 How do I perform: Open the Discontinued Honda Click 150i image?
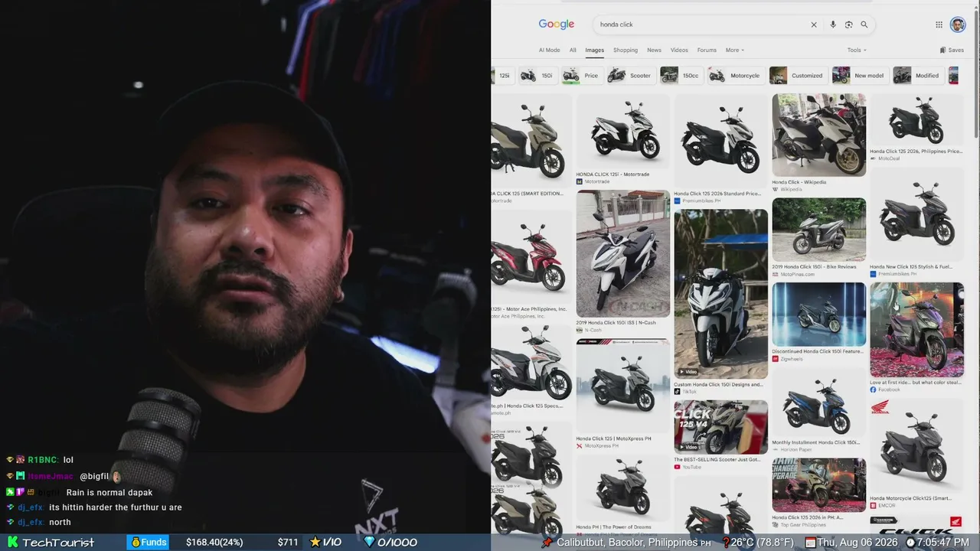pyautogui.click(x=819, y=314)
